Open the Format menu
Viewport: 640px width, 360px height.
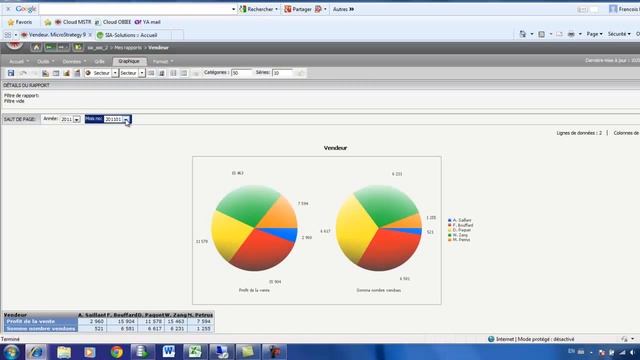click(x=163, y=62)
